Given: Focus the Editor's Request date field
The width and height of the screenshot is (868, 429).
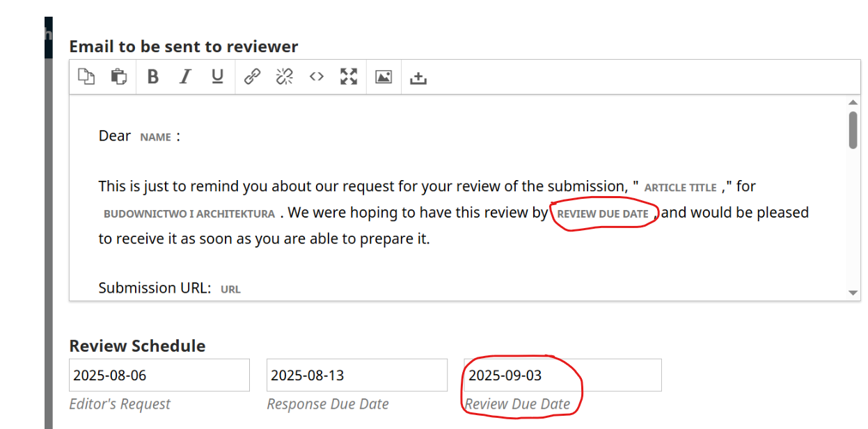Looking at the screenshot, I should tap(159, 375).
